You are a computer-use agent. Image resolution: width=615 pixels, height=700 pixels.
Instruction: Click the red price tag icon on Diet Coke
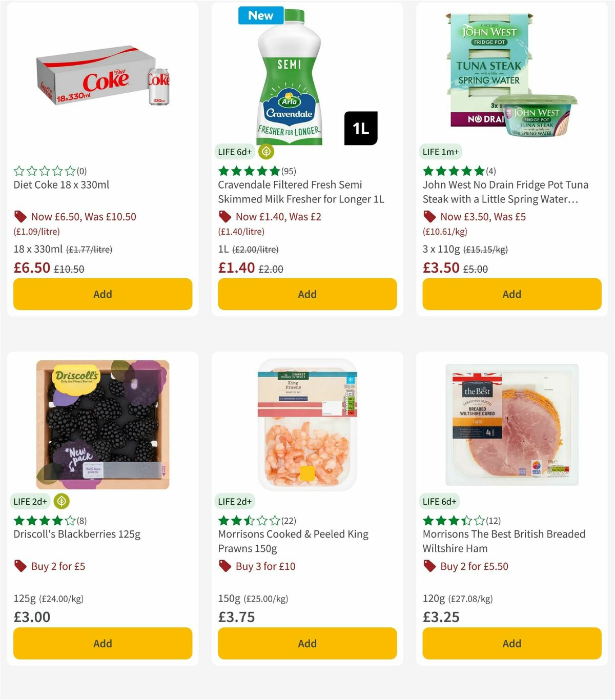(x=19, y=216)
